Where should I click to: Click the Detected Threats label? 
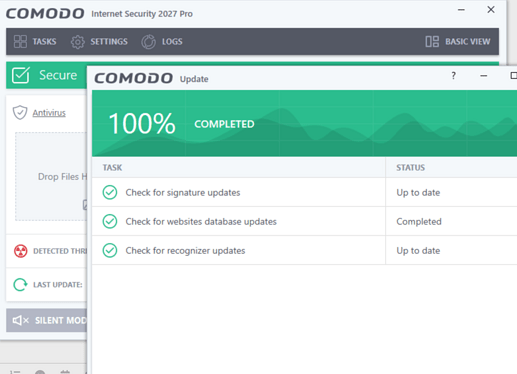pyautogui.click(x=60, y=251)
